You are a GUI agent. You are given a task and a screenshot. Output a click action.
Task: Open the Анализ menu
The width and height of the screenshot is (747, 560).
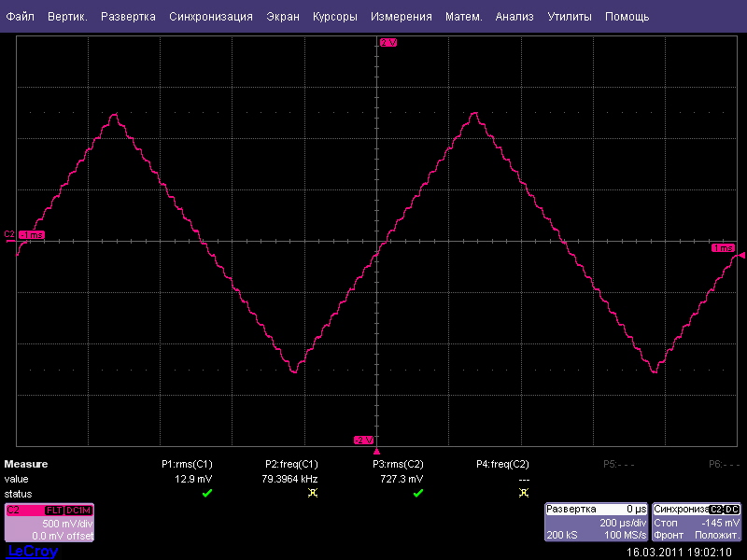point(514,17)
